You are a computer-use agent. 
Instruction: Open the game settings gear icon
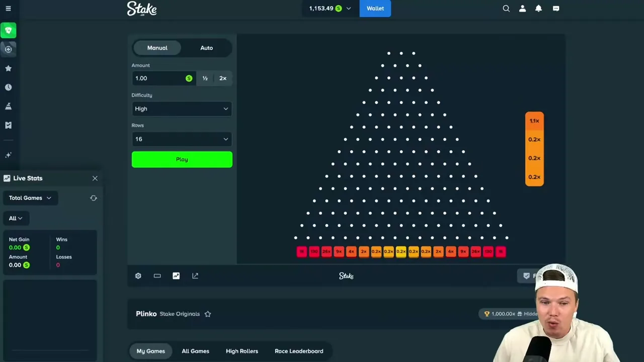click(x=138, y=276)
